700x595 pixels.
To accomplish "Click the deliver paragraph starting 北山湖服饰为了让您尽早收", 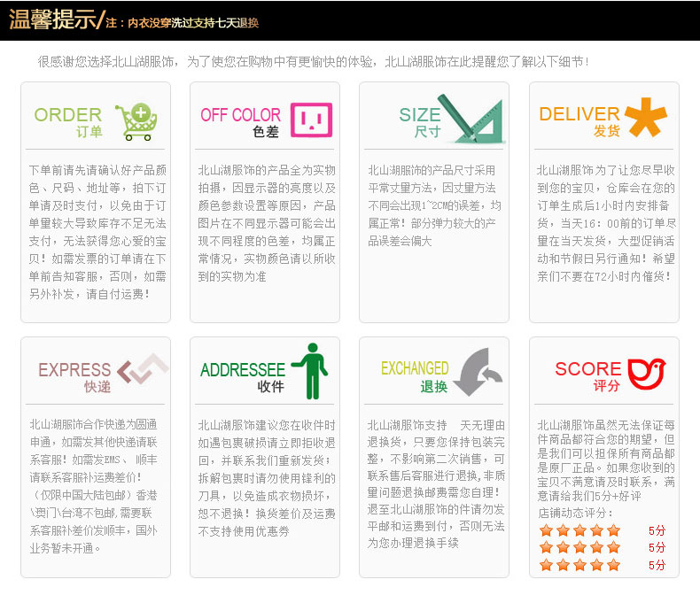I will coord(606,223).
